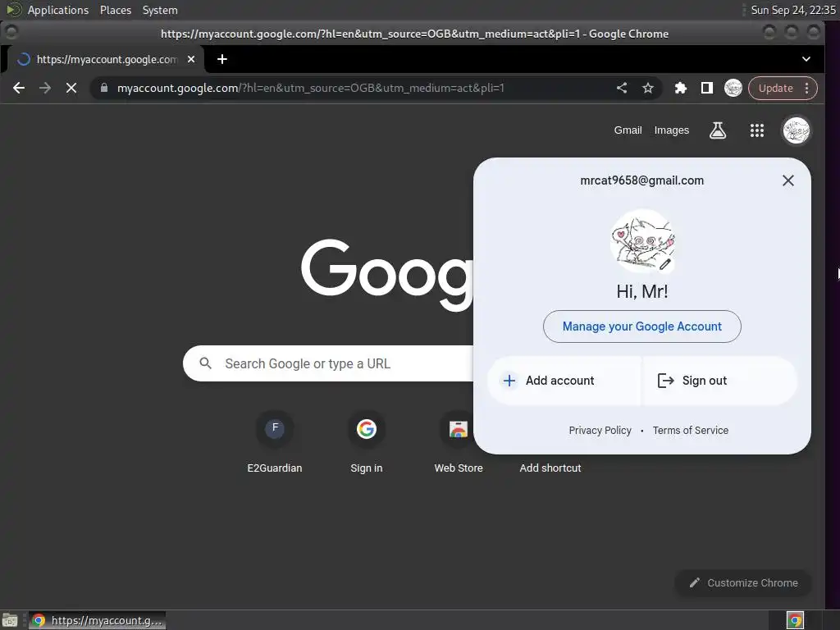The width and height of the screenshot is (840, 630).
Task: Click the Hi, Mr! greeting text
Action: (641, 291)
